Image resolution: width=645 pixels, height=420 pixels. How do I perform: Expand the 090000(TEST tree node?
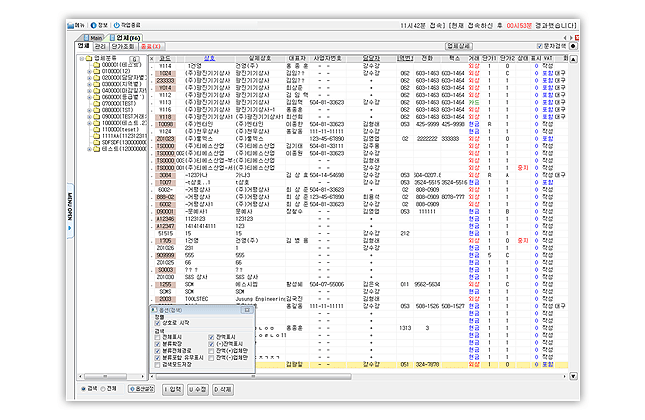click(89, 116)
